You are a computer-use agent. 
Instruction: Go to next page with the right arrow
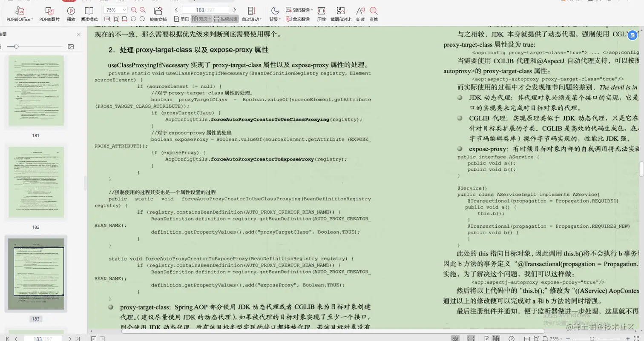pyautogui.click(x=235, y=9)
